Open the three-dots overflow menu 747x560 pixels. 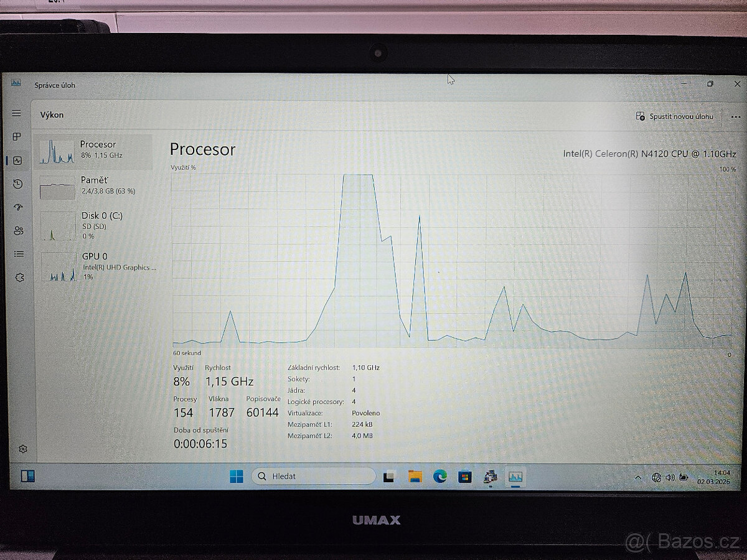pos(735,116)
